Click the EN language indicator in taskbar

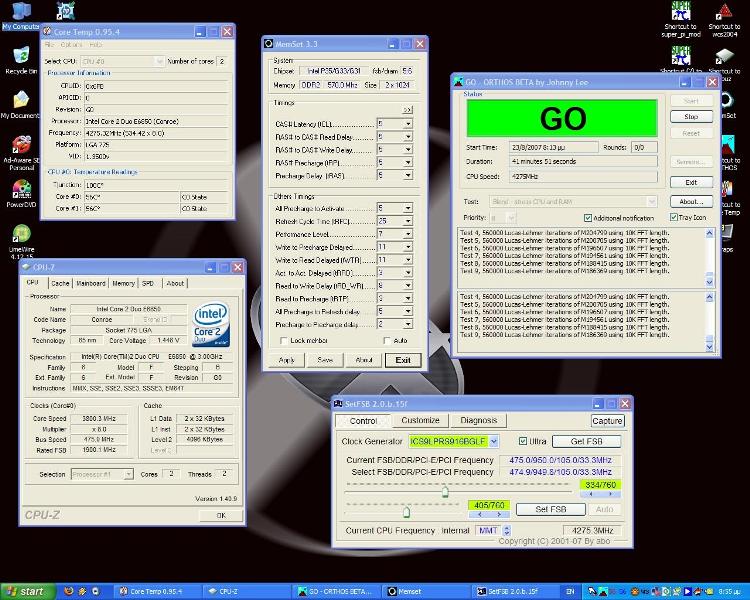pos(570,591)
